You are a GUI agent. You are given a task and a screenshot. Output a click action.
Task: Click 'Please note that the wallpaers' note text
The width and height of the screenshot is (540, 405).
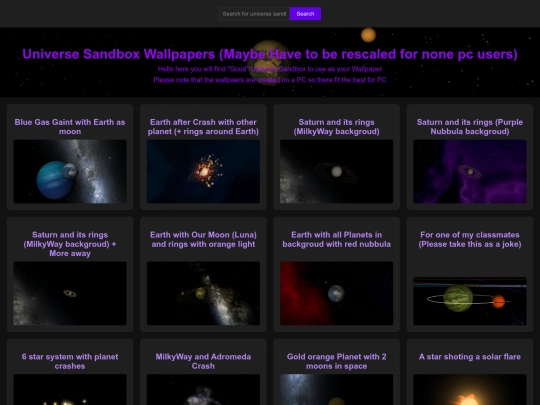click(270, 80)
